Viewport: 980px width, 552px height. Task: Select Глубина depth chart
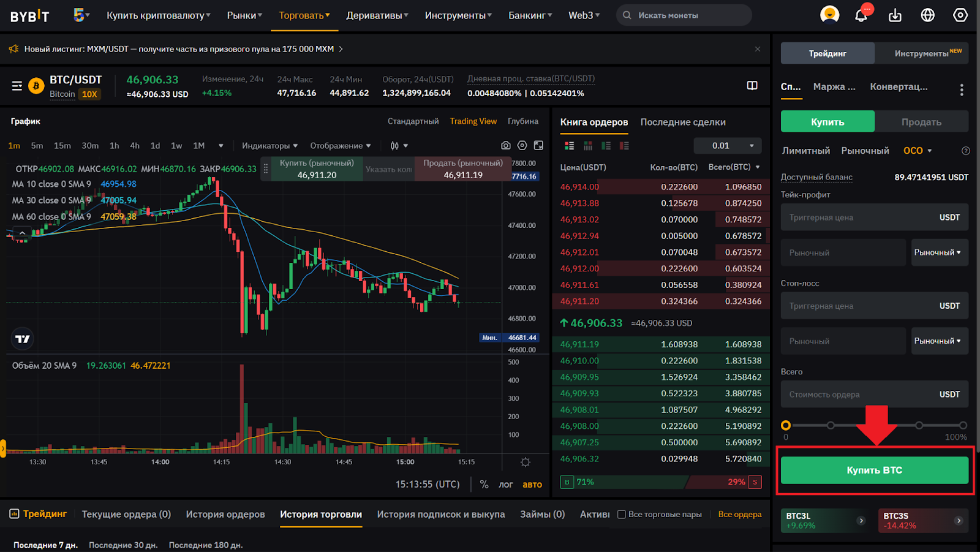pyautogui.click(x=523, y=121)
